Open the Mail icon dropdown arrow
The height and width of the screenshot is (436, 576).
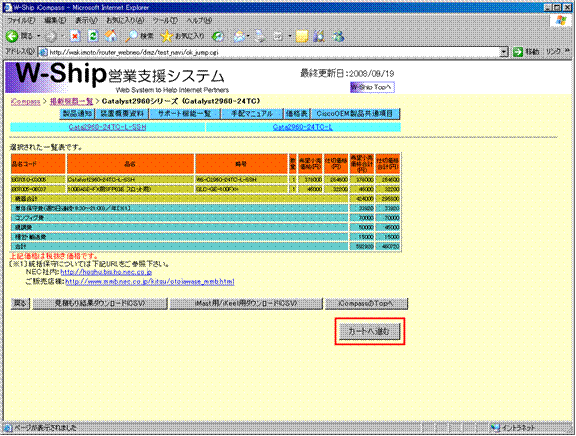tap(248, 36)
